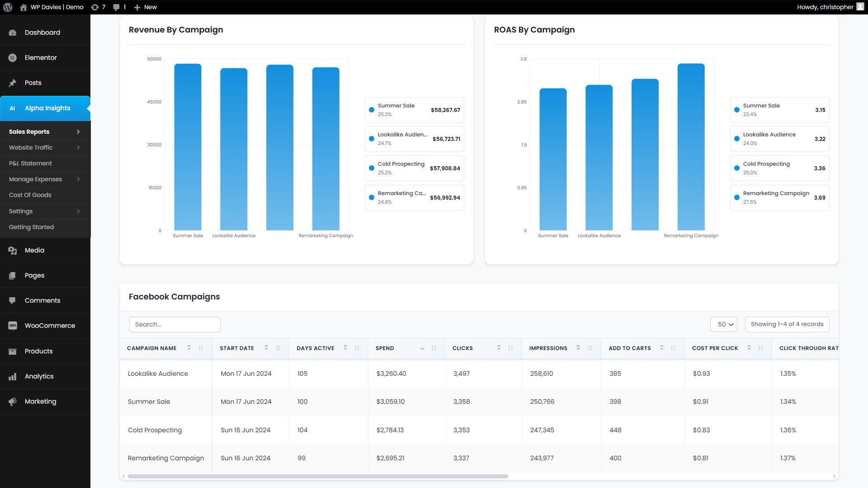Click the campaigns Search input field
Viewport: 868px width, 488px height.
pyautogui.click(x=175, y=324)
